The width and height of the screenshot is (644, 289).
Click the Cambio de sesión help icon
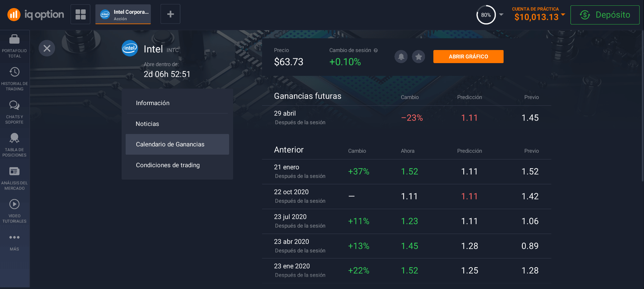[x=376, y=50]
